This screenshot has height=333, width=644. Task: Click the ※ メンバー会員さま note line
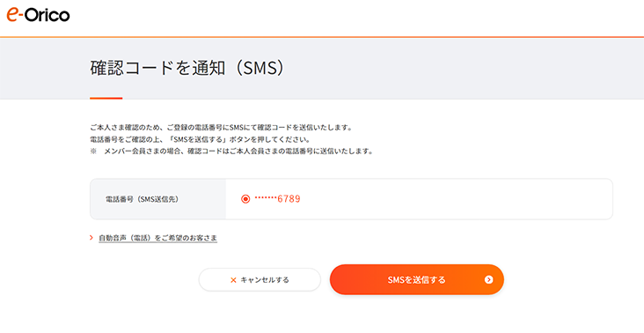point(231,152)
